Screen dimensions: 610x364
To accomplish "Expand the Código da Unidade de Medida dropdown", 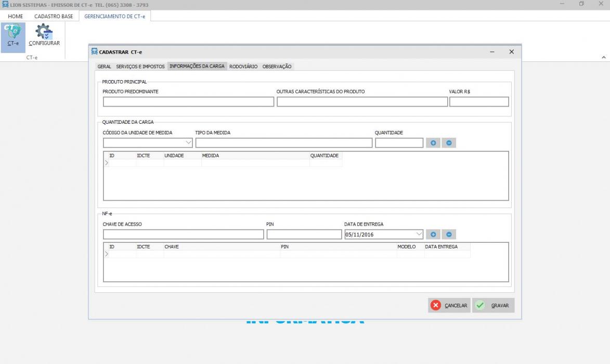I will point(188,142).
